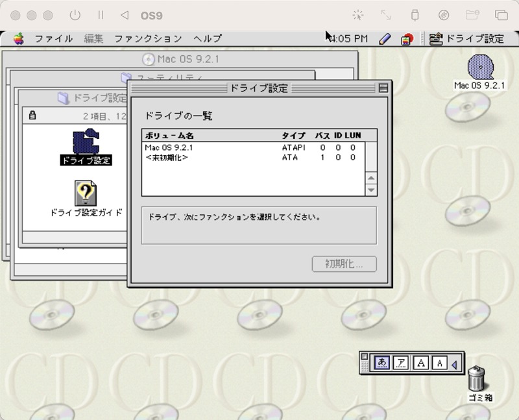Click the pause icon in emulator toolbar

101,15
